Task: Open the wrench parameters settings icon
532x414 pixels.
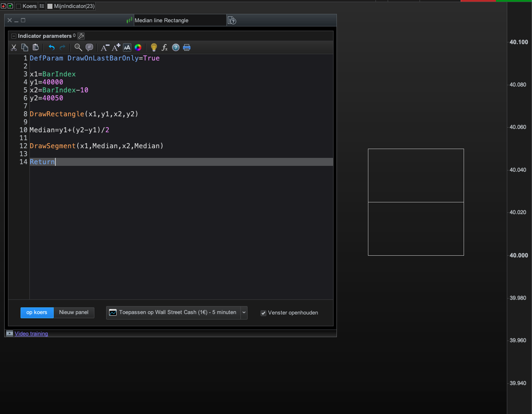Action: click(81, 36)
